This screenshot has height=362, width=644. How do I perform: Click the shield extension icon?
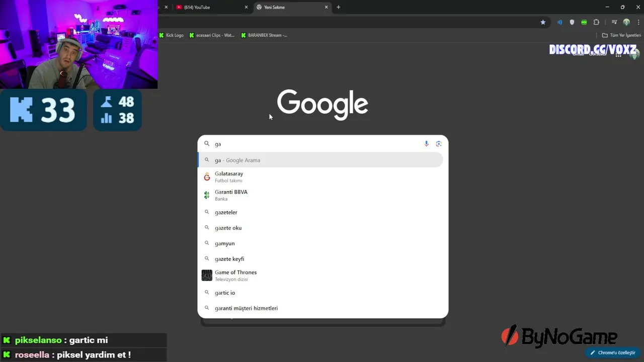tap(572, 22)
